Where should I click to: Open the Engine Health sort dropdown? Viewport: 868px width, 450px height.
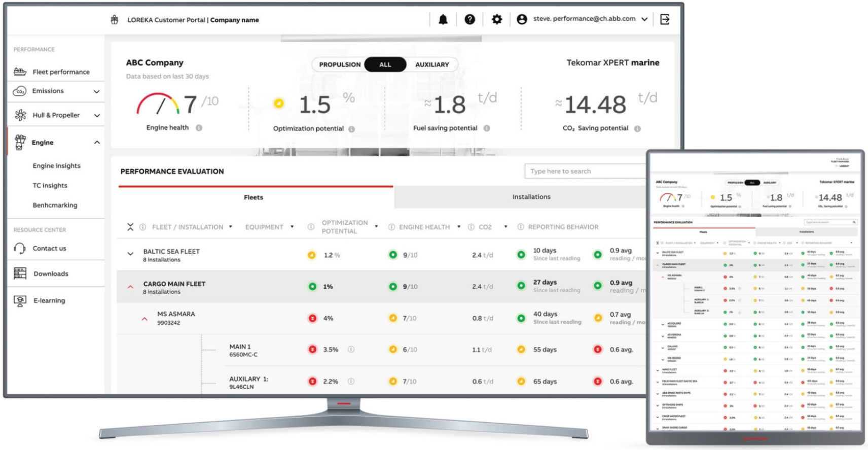pos(459,227)
